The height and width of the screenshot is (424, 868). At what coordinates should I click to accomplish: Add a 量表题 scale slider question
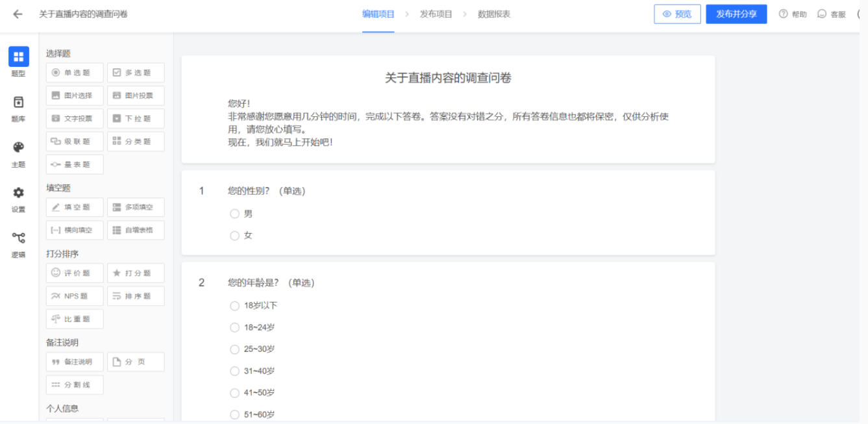coord(75,165)
